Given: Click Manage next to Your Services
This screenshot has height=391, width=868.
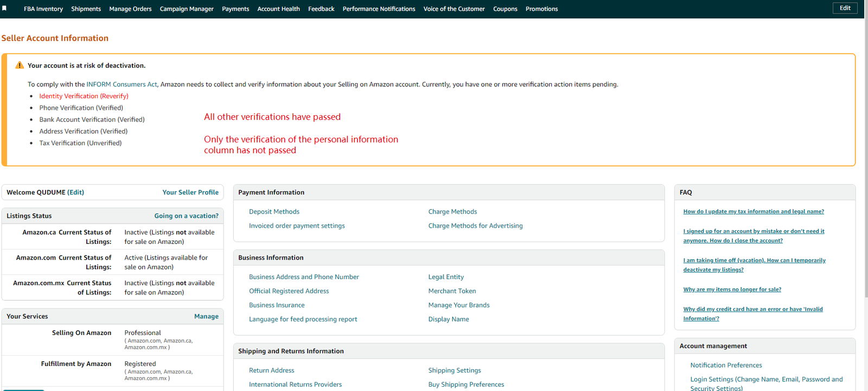Looking at the screenshot, I should pos(206,316).
